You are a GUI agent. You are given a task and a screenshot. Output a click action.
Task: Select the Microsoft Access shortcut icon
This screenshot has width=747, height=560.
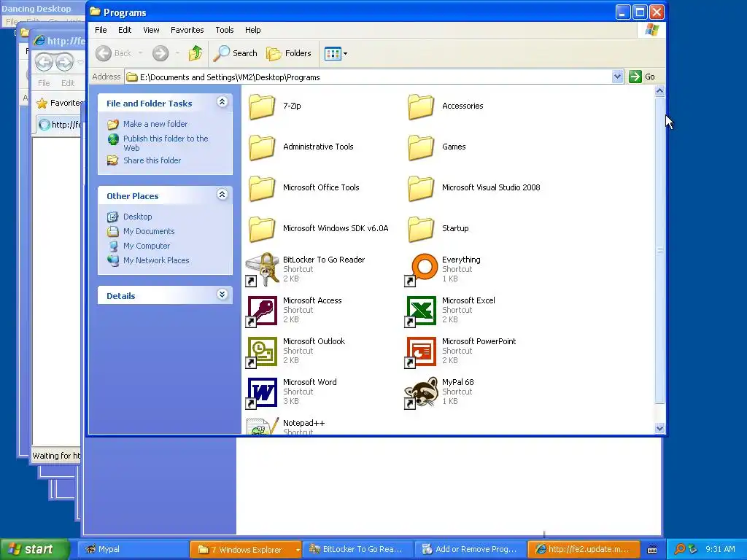(262, 311)
